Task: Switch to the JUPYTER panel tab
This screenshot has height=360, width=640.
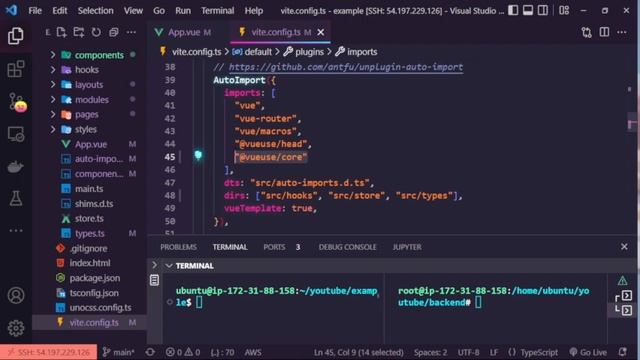Action: click(407, 247)
